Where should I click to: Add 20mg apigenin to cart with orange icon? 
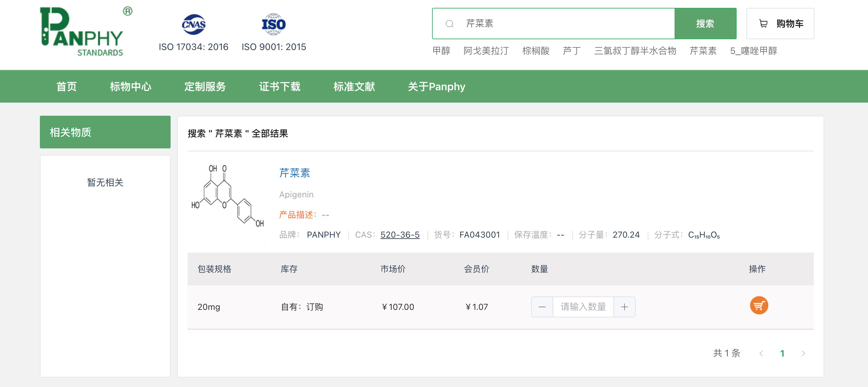[x=759, y=305]
